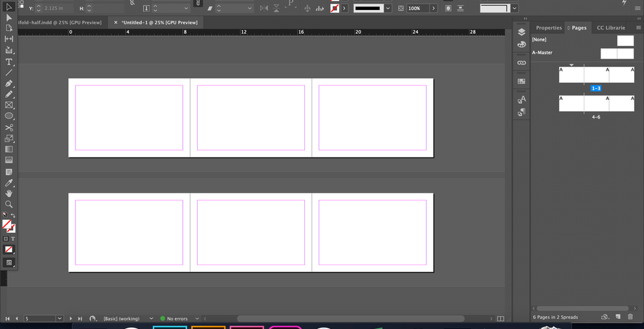Select the Gap tool
Image resolution: width=644 pixels, height=329 pixels.
tap(9, 39)
